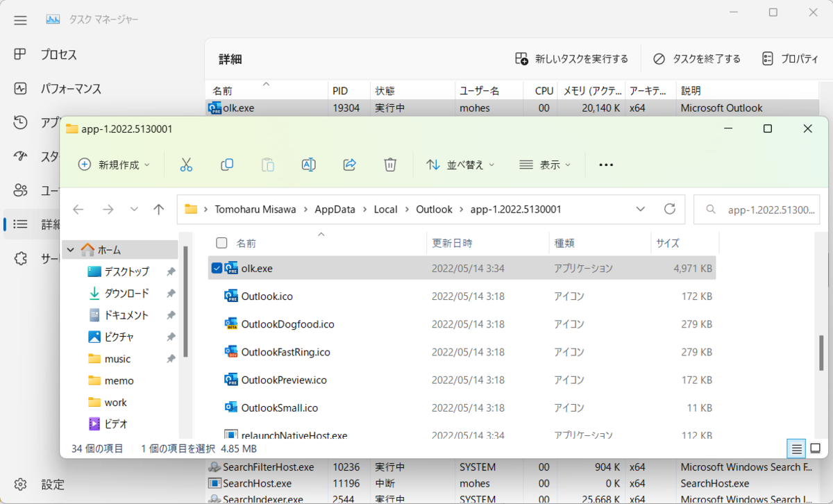Sort files by サイズ column
This screenshot has width=833, height=504.
(684, 243)
